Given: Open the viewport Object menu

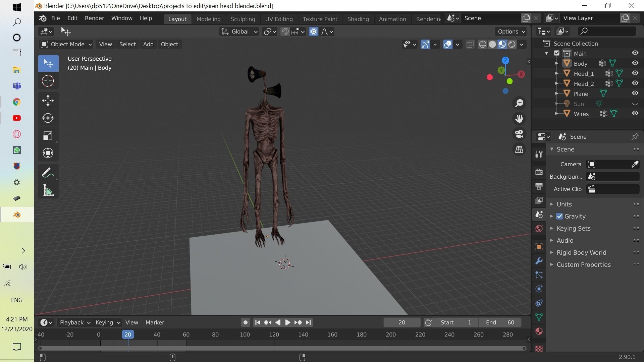Looking at the screenshot, I should (x=169, y=44).
